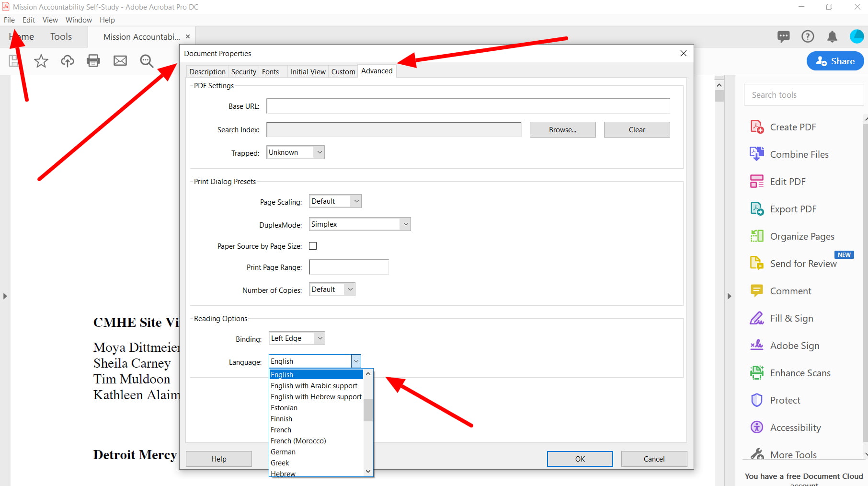Image resolution: width=868 pixels, height=486 pixels.
Task: Close the Mission Accountability document tab
Action: 188,36
